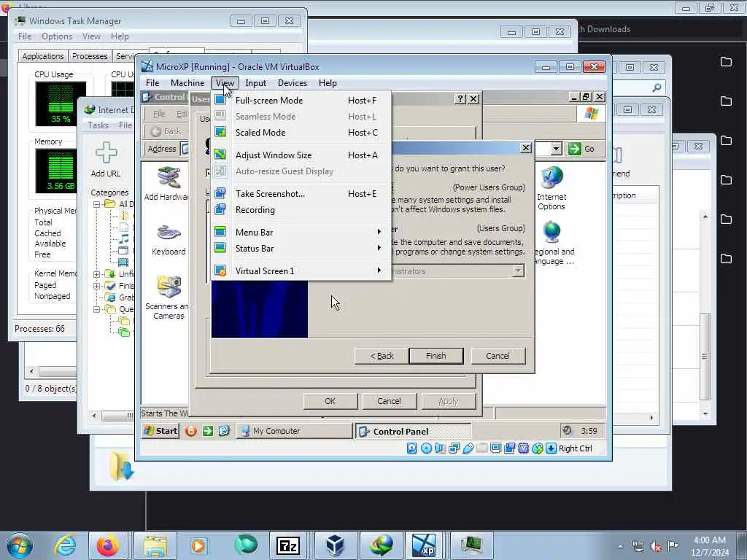Viewport: 747px width, 560px height.
Task: Click the Recording icon in the View menu
Action: 220,209
